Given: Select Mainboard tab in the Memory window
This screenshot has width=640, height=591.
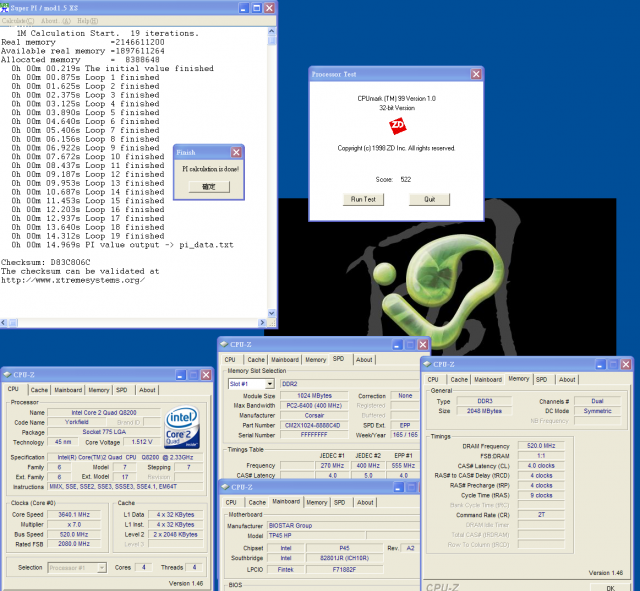Looking at the screenshot, I should coord(488,380).
